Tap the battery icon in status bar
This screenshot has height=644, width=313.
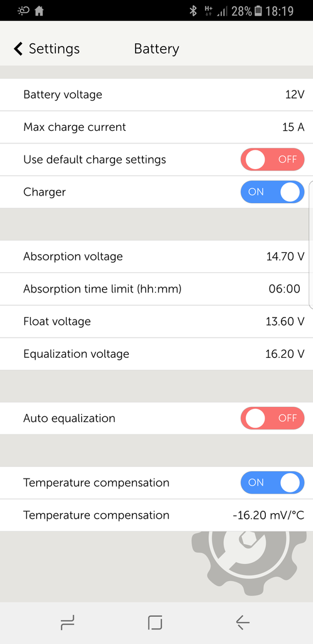(258, 11)
